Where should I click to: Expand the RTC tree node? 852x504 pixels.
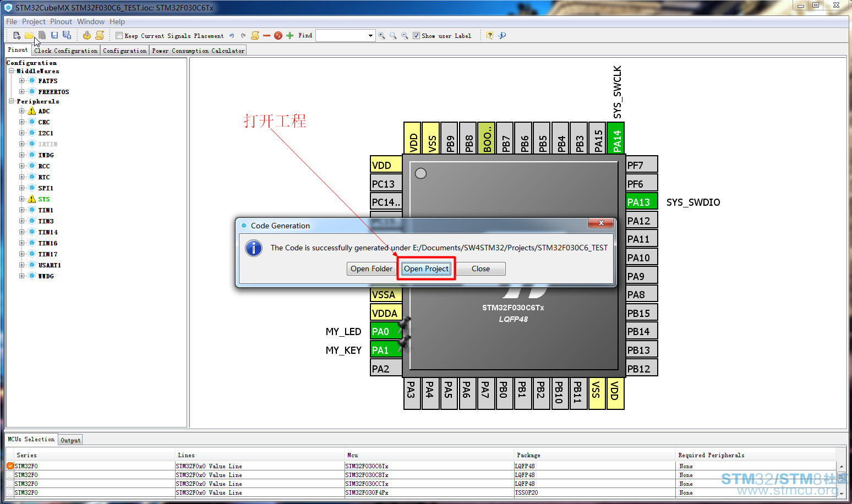[22, 177]
